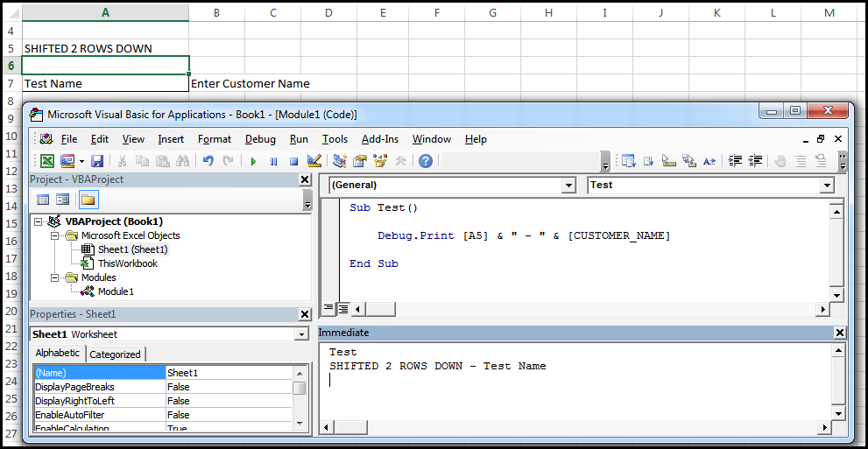Click View Object in the Project panel

pyautogui.click(x=63, y=200)
